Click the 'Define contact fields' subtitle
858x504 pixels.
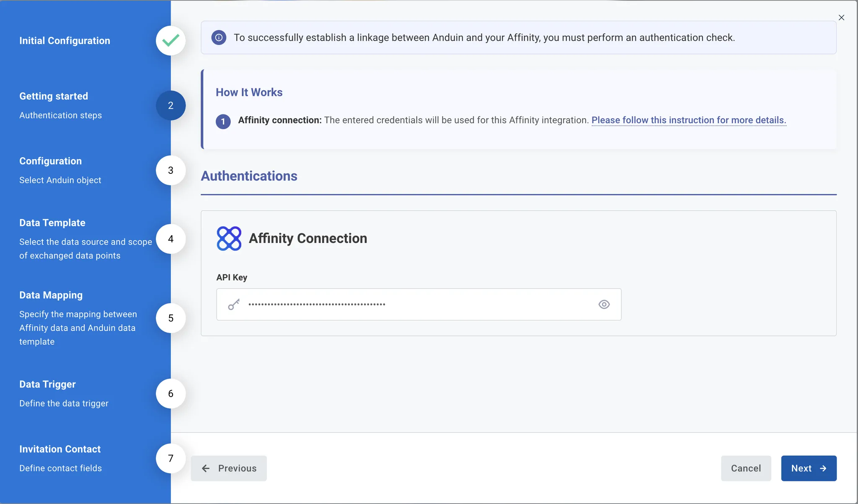[x=60, y=468]
